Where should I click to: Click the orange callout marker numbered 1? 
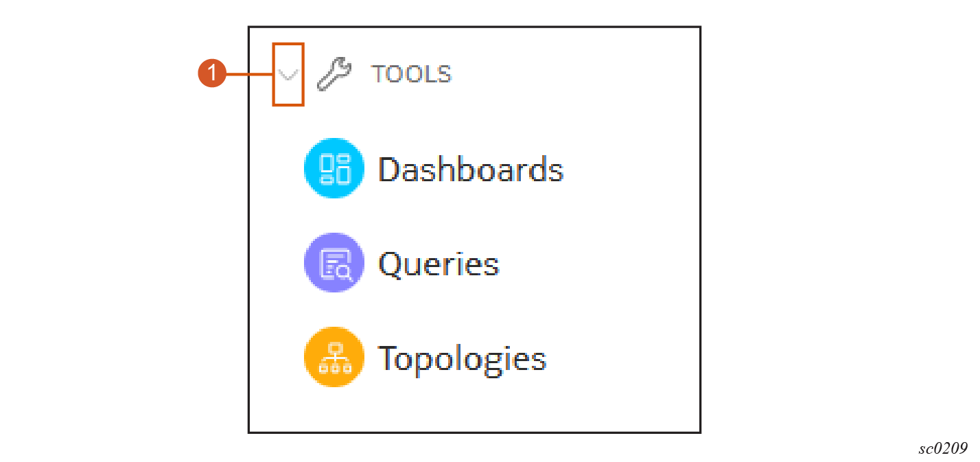tap(213, 74)
